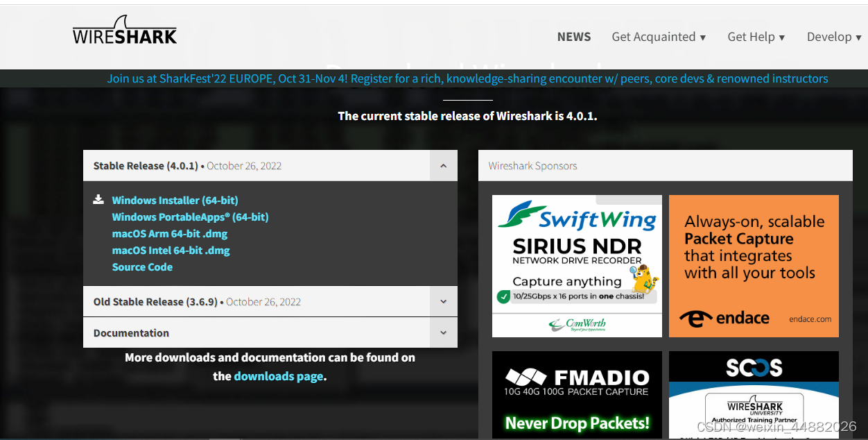Viewport: 868px width, 440px height.
Task: Go to the NEWS page
Action: click(x=574, y=37)
